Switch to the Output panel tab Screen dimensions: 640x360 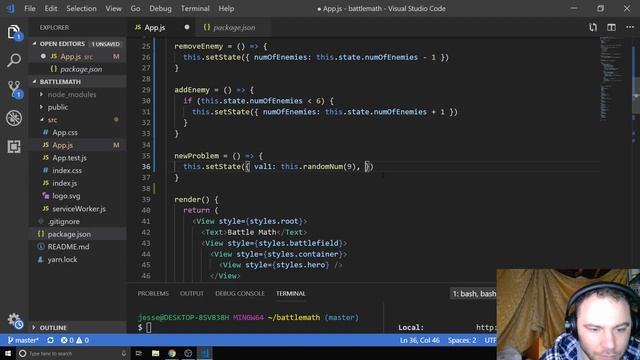coord(192,293)
